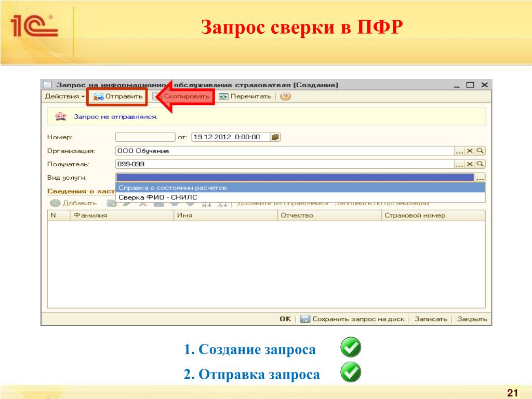Screen dimensions: 532x399
Task: Click the Перечитать toolbar button
Action: [245, 96]
